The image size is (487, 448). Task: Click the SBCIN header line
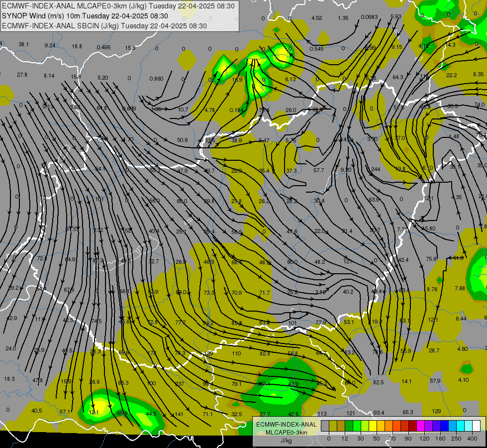104,26
